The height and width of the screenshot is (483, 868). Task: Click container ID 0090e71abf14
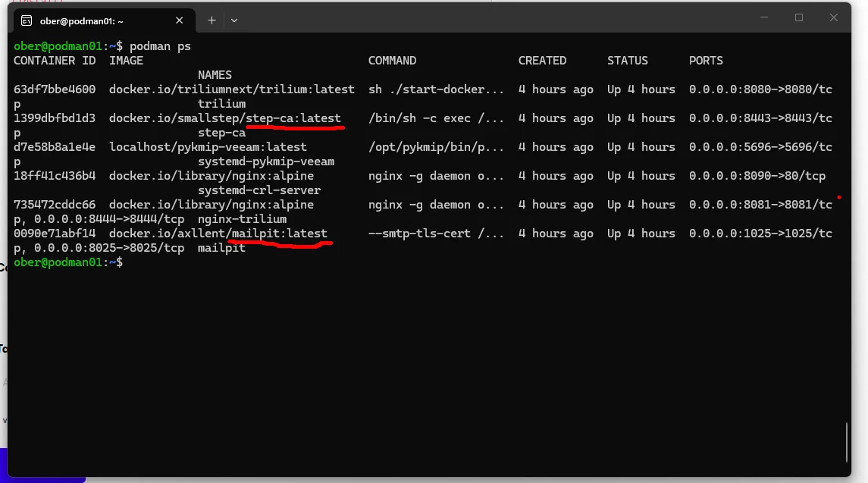point(55,234)
